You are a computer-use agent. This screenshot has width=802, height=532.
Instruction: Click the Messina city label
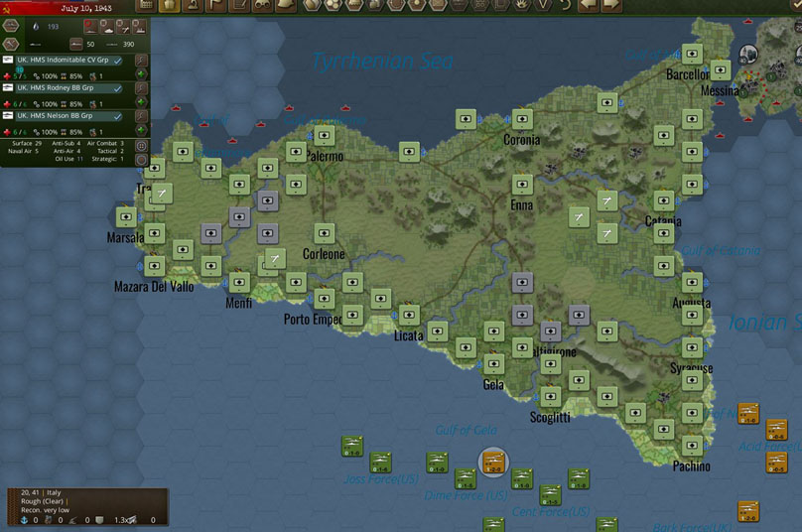(720, 91)
